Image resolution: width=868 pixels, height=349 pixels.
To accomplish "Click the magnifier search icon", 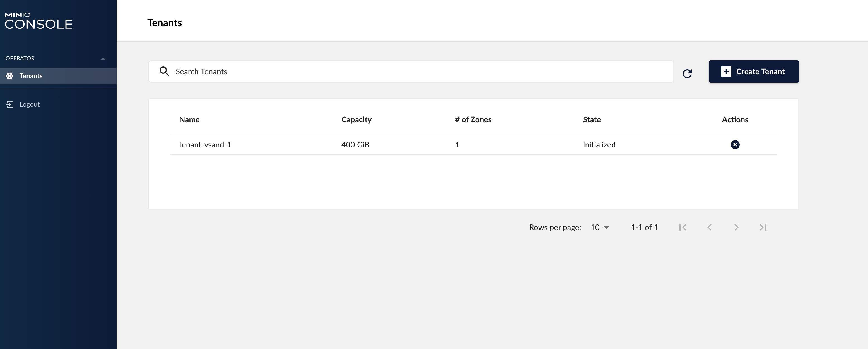I will (x=164, y=71).
